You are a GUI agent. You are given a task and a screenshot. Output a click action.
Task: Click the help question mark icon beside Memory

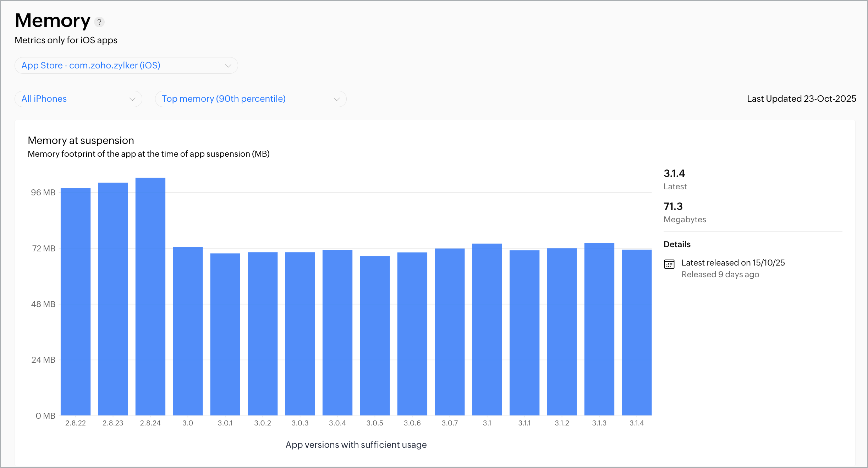tap(99, 22)
